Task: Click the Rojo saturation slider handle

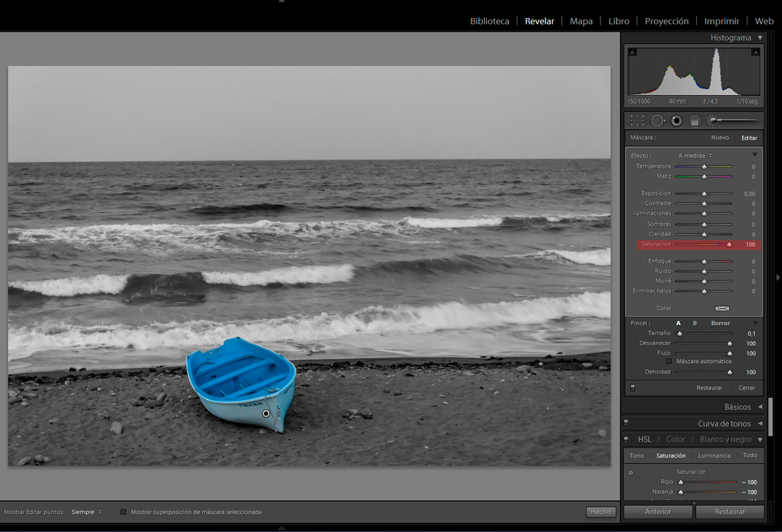Action: coord(681,482)
